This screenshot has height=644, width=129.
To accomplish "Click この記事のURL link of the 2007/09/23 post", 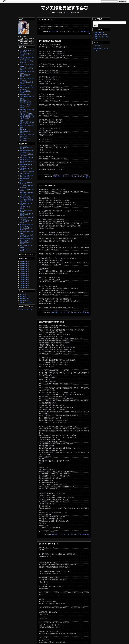I will (x=85, y=534).
